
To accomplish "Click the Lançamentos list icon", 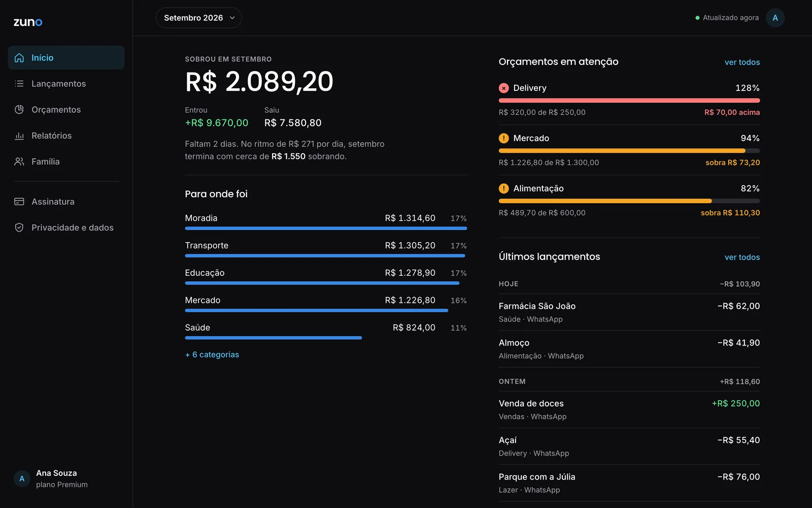I will point(19,84).
